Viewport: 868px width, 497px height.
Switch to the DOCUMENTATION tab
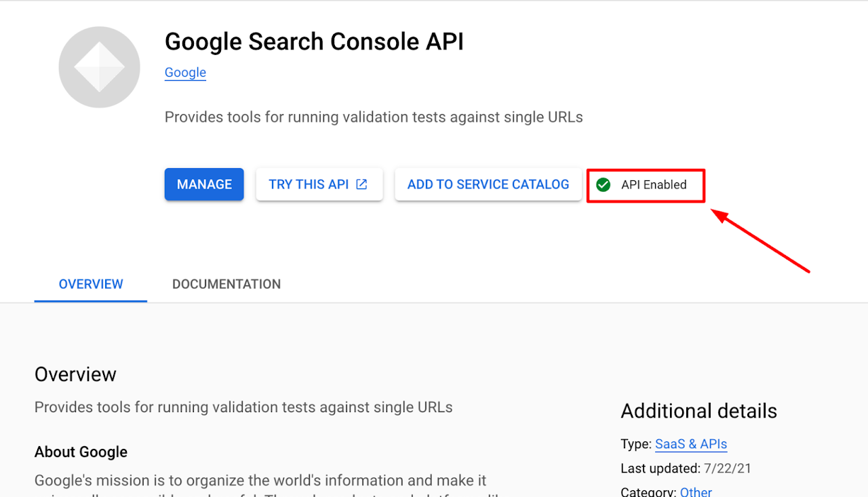point(226,284)
